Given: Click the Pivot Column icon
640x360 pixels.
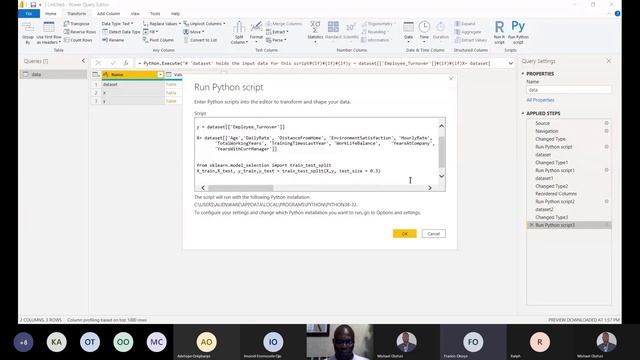Looking at the screenshot, I should pos(145,40).
